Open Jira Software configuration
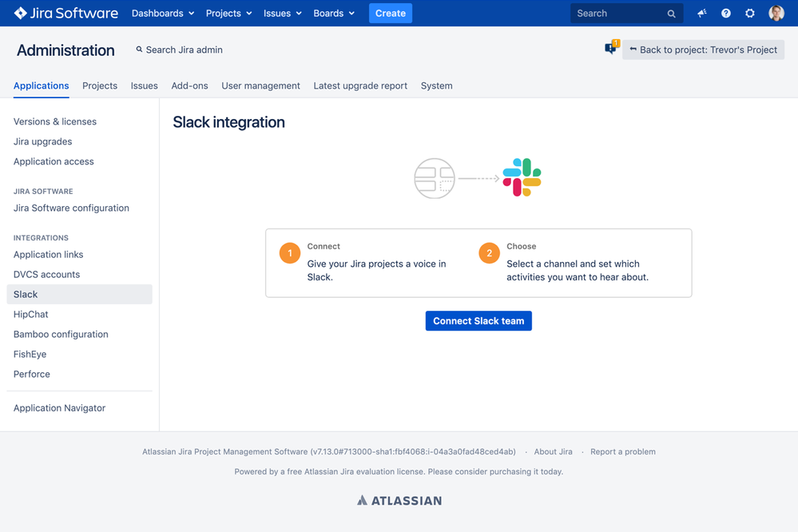The width and height of the screenshot is (798, 532). (71, 208)
